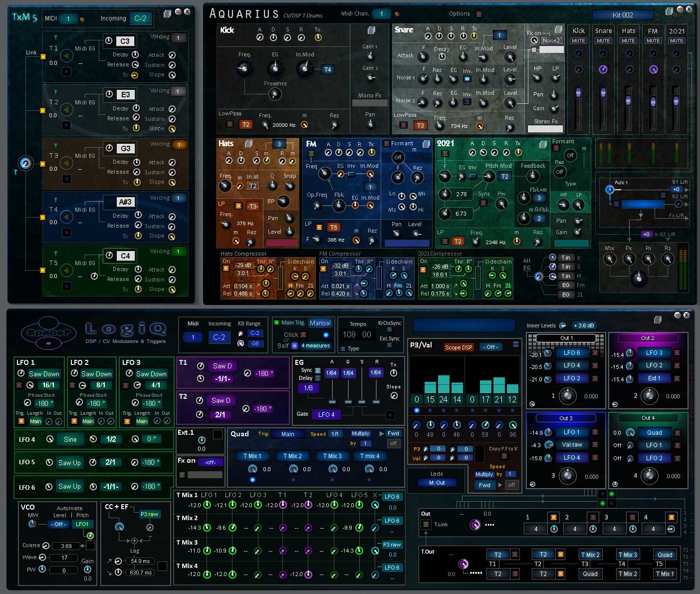The height and width of the screenshot is (594, 700).
Task: Mute the Snare channel
Action: (x=603, y=41)
